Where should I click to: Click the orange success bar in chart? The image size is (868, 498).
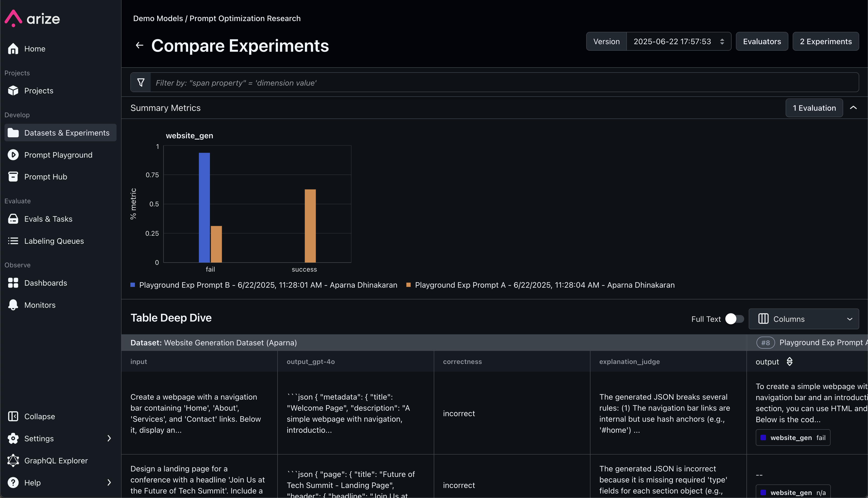[x=310, y=226]
